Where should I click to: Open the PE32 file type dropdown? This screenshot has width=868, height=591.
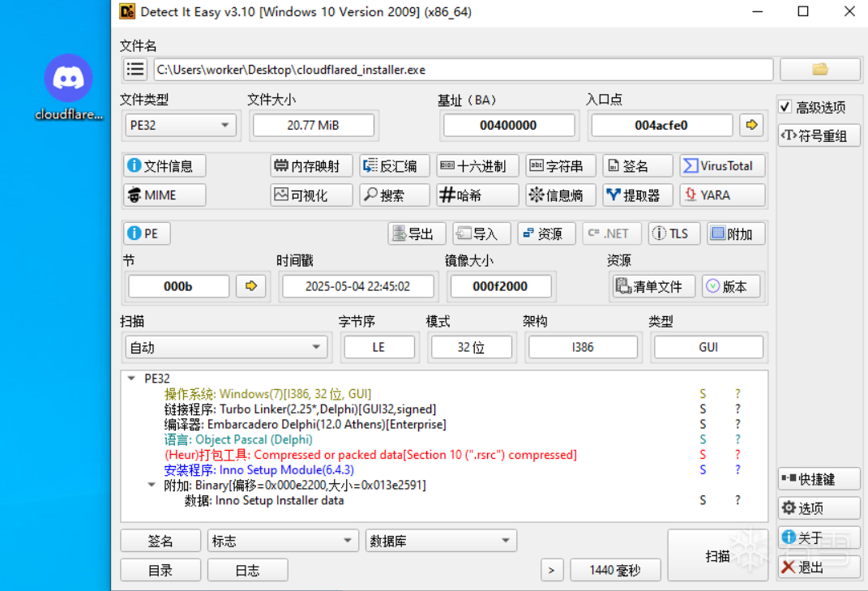click(x=181, y=125)
